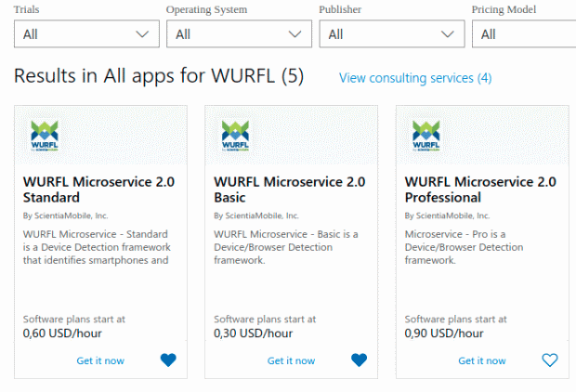
Task: Get it now for Professional plan
Action: click(482, 360)
